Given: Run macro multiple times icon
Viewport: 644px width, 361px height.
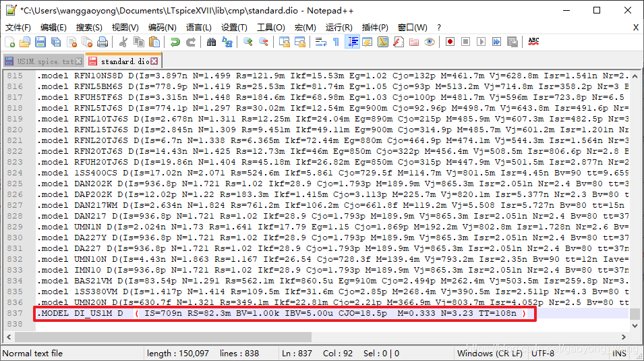Looking at the screenshot, I should [x=496, y=42].
